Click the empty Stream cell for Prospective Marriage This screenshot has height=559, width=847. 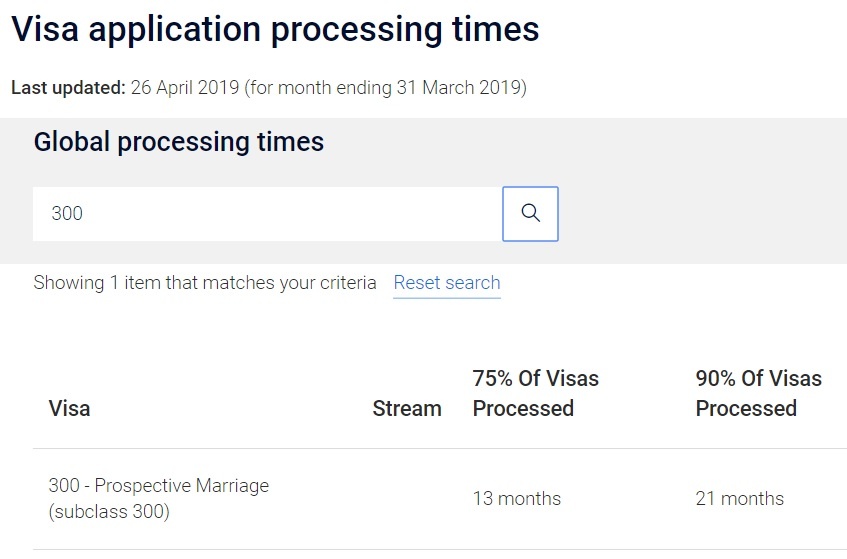coord(407,499)
